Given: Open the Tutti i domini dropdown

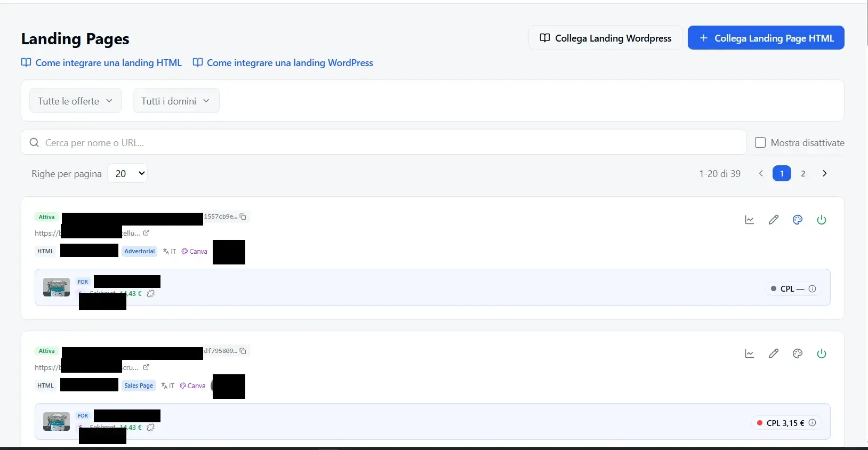Looking at the screenshot, I should [x=176, y=101].
